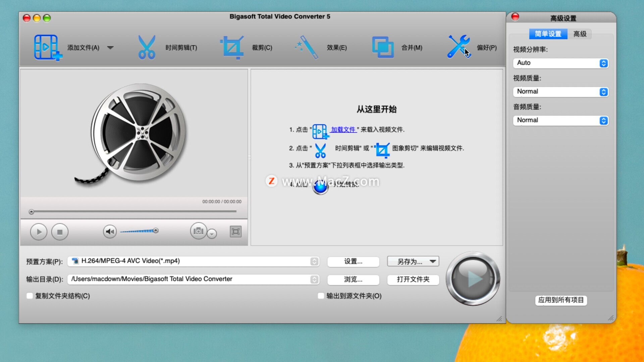Open the Add File dropdown arrow
Screen dimensions: 644x362
[x=110, y=48]
